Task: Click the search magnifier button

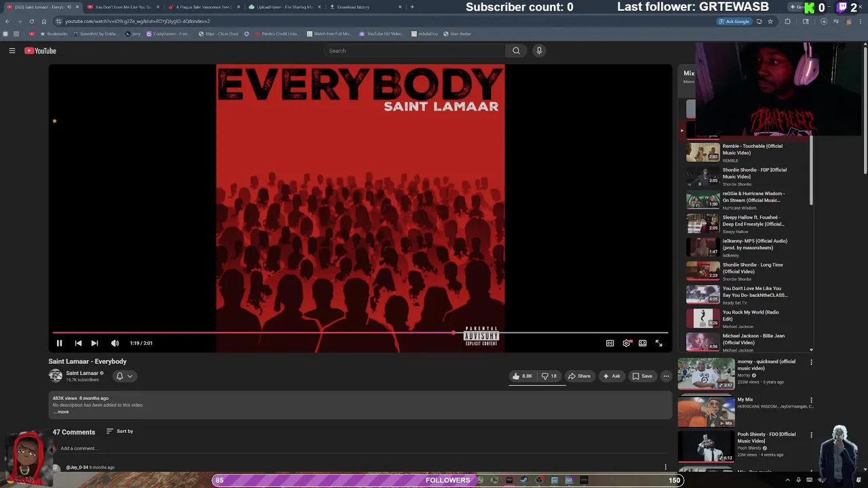Action: click(x=516, y=51)
